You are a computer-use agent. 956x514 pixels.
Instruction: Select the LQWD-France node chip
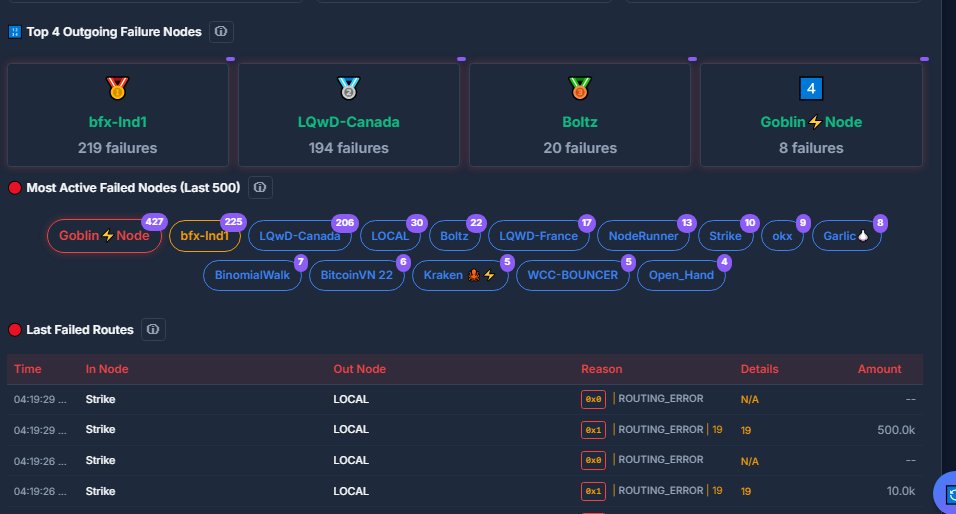coord(538,236)
